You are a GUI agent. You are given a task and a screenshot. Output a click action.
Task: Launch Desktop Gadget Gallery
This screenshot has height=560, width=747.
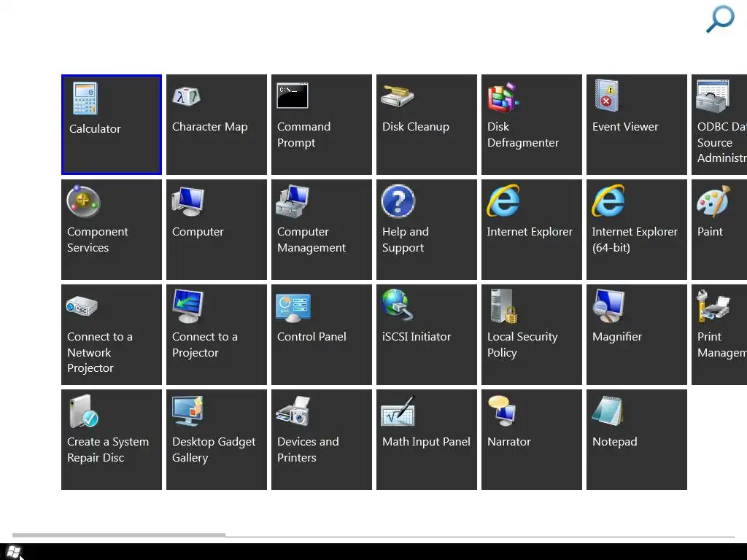[217, 440]
